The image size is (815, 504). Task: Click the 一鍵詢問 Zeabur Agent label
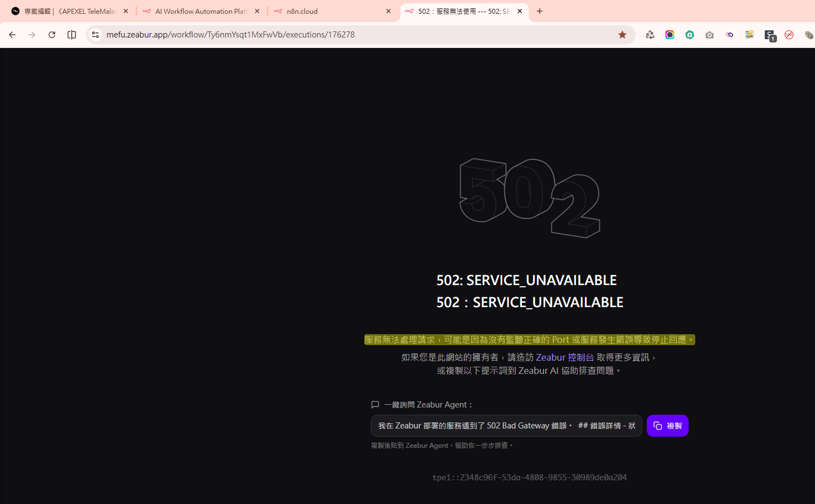pos(428,405)
